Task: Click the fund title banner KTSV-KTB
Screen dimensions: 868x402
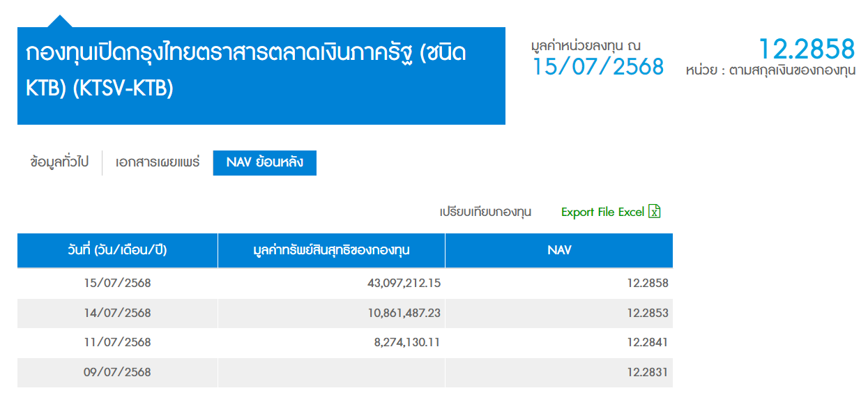Action: [261, 76]
